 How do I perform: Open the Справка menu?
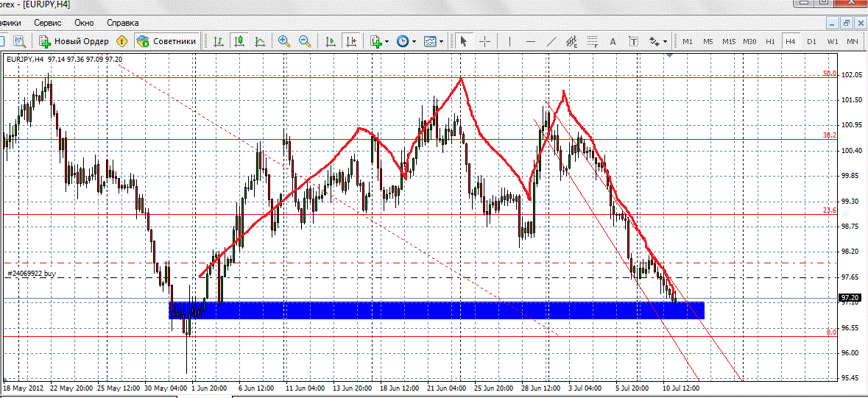pos(122,23)
